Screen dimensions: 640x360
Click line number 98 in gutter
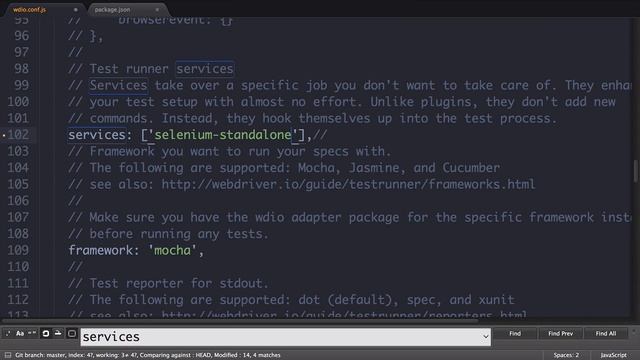[22, 69]
